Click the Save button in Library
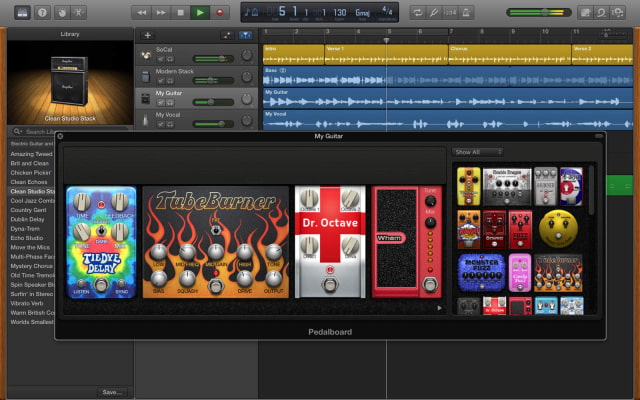This screenshot has height=400, width=640. 111,392
